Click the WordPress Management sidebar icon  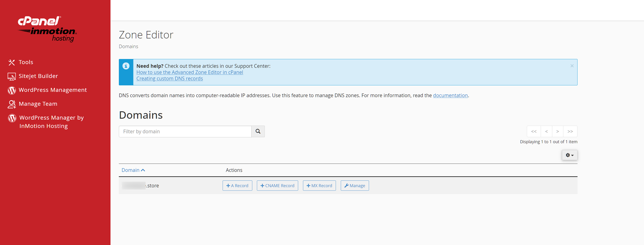tap(12, 90)
